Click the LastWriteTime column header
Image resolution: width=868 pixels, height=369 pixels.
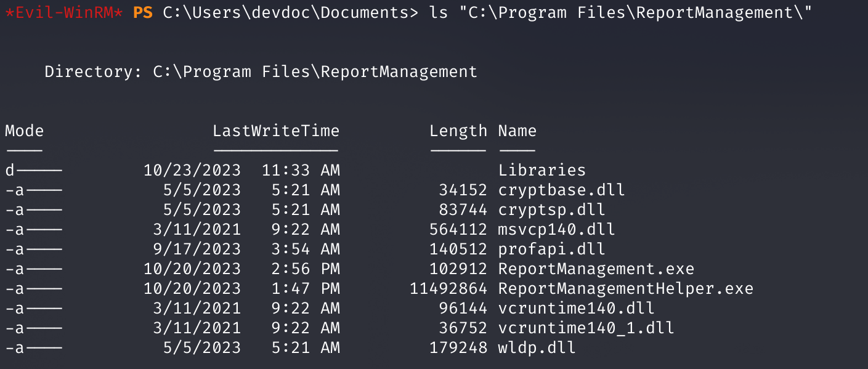click(x=276, y=131)
